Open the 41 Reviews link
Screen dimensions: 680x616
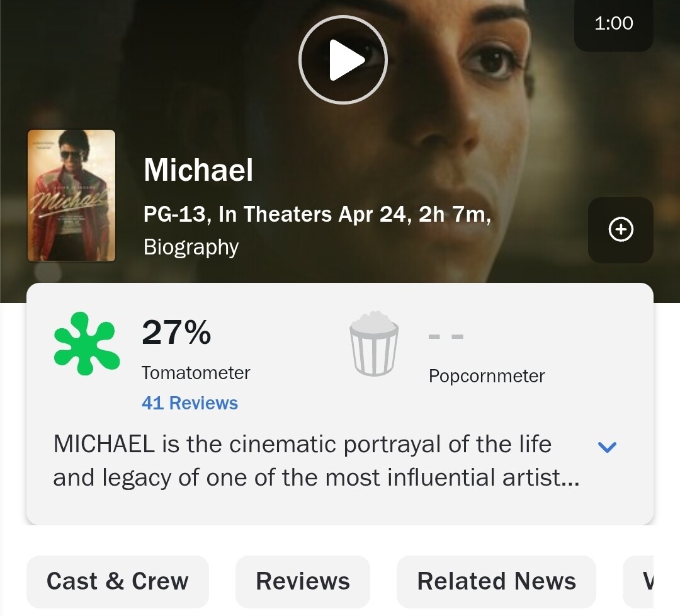click(x=190, y=403)
